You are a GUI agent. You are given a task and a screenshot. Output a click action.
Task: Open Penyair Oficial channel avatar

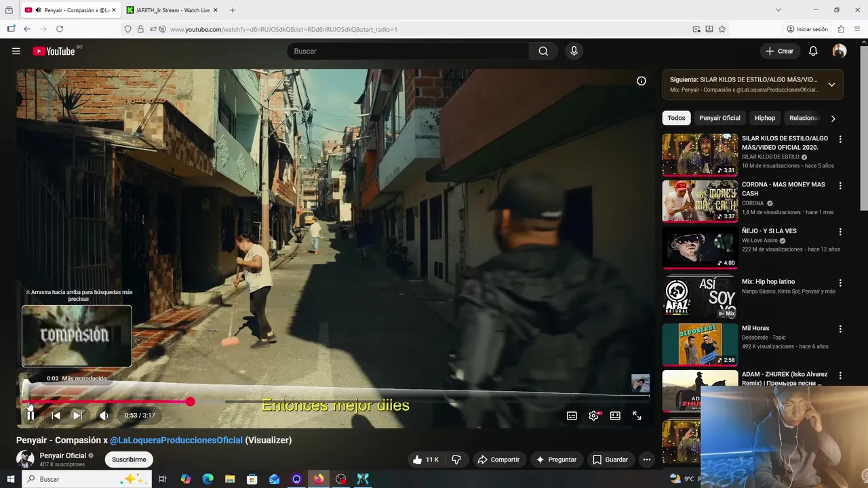point(25,459)
